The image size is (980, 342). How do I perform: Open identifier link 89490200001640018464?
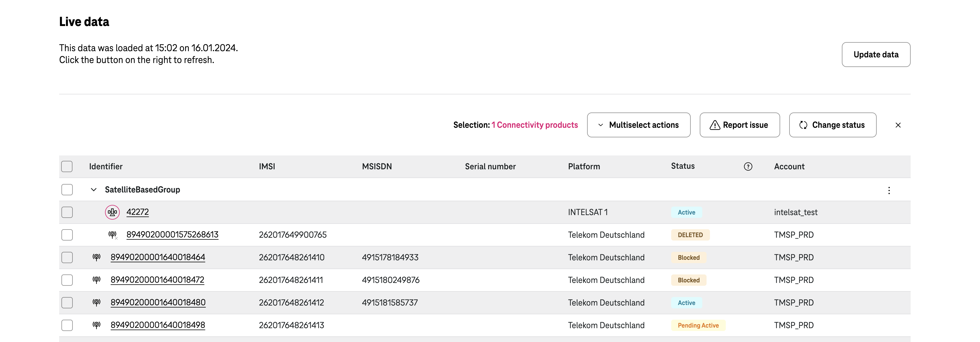[157, 257]
